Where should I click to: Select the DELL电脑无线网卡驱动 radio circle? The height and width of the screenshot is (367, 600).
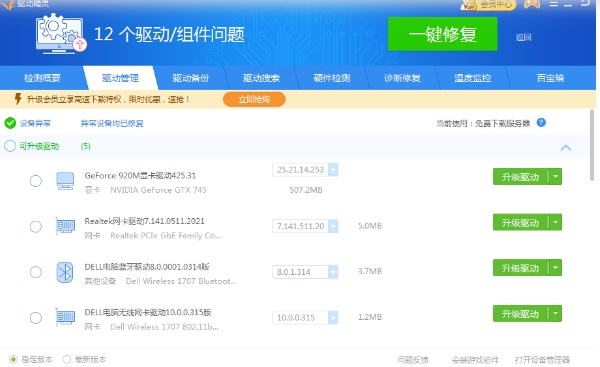[x=36, y=318]
